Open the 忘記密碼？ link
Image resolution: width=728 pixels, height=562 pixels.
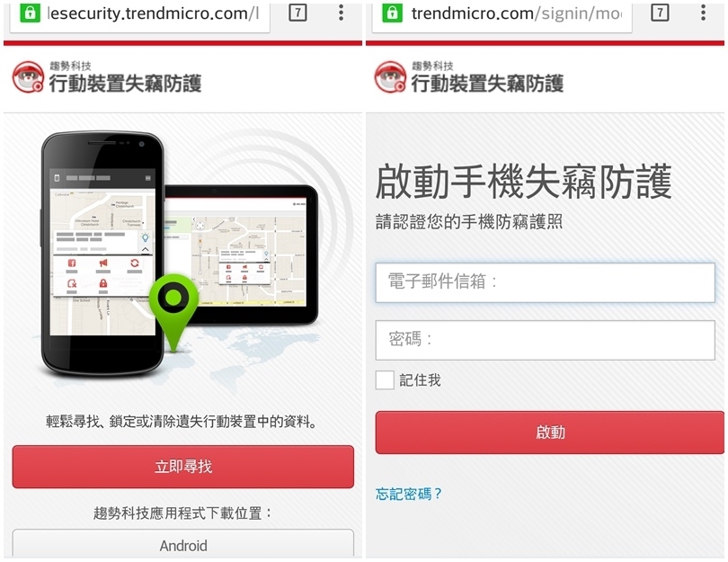pos(409,494)
